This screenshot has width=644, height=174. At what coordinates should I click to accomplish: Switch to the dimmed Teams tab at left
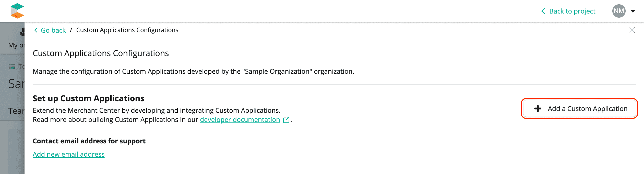pyautogui.click(x=16, y=111)
